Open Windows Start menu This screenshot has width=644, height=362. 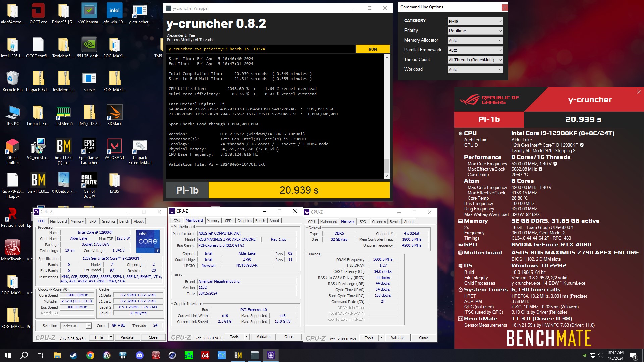pyautogui.click(x=8, y=355)
